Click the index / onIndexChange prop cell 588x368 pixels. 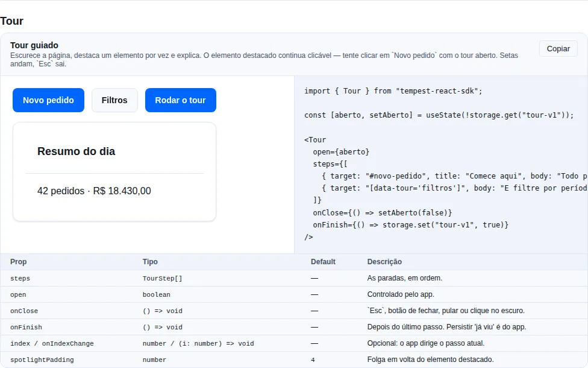(52, 344)
